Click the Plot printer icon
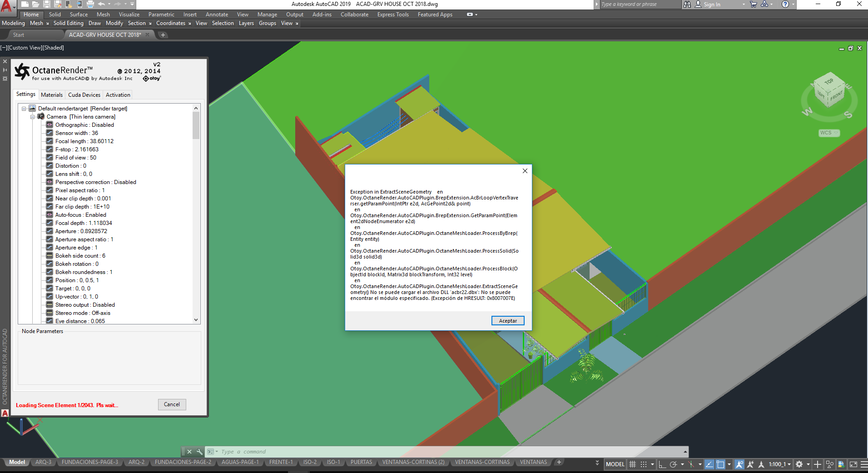868x473 pixels. point(90,4)
